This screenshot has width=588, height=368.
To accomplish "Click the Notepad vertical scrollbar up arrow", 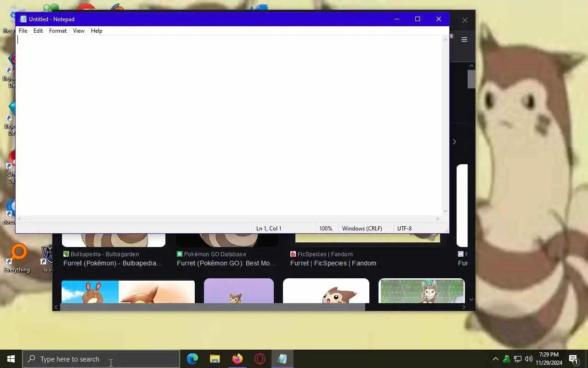I will coord(445,40).
